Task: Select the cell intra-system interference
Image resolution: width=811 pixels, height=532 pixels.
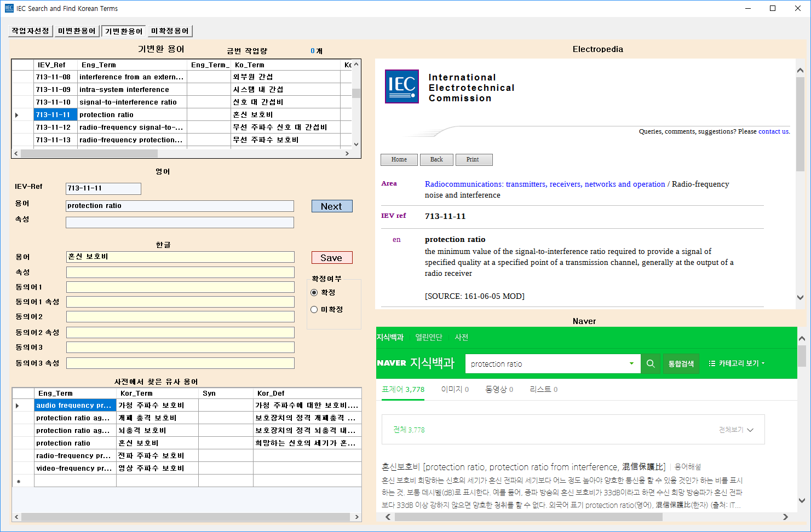Action: tap(132, 90)
